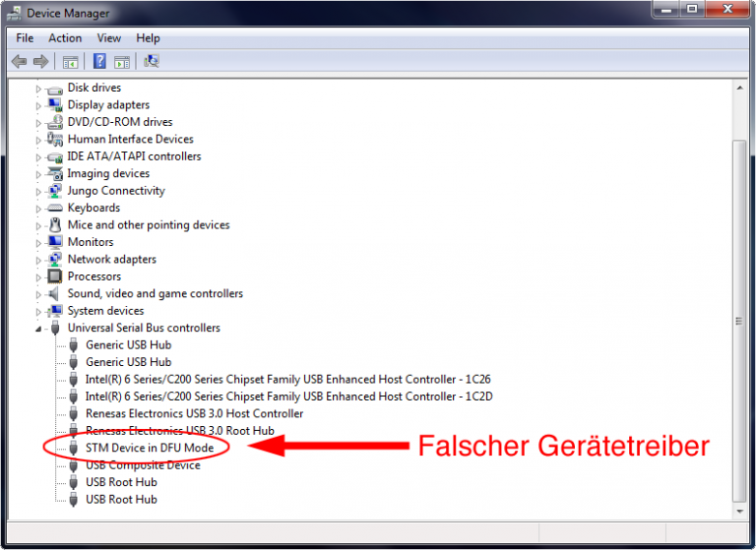Click the Processors chip icon
This screenshot has width=756, height=550.
click(x=54, y=276)
